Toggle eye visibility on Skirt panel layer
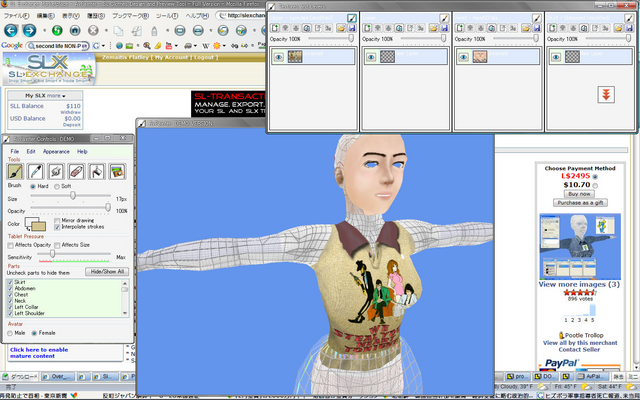640x400 pixels. click(x=556, y=57)
